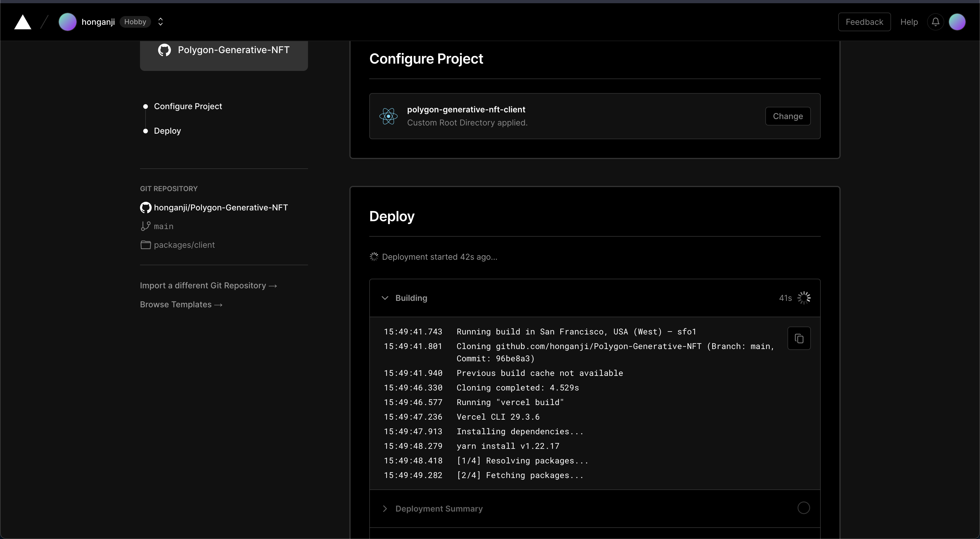980x539 pixels.
Task: Click the Building spinner indicator
Action: coord(804,298)
